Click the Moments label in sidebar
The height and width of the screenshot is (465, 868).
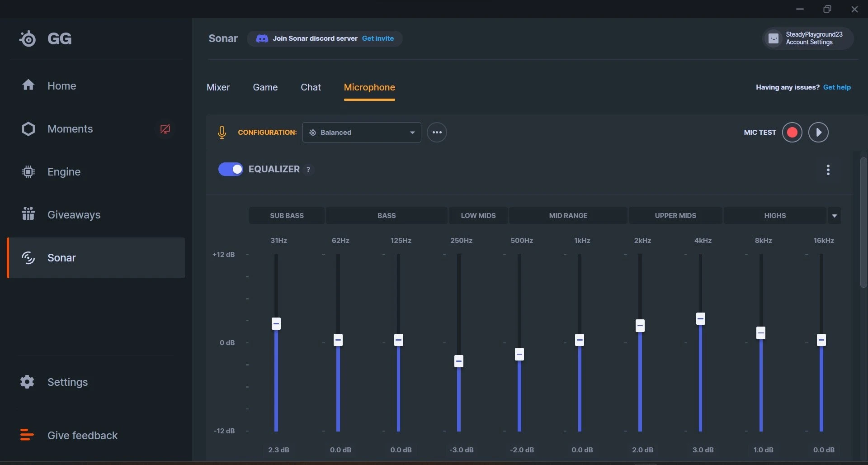(x=70, y=129)
